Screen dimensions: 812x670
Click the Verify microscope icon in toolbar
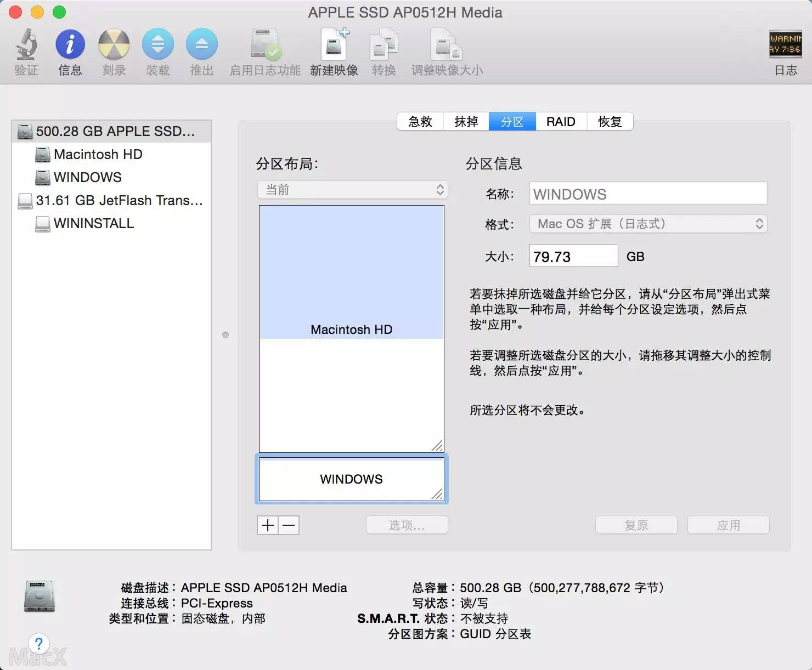(26, 45)
